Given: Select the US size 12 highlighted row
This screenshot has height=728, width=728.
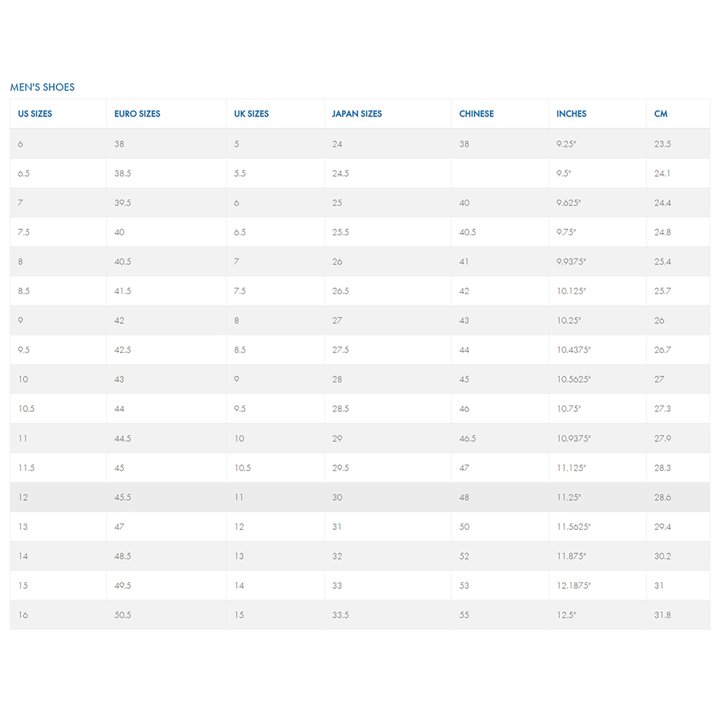Looking at the screenshot, I should click(360, 497).
